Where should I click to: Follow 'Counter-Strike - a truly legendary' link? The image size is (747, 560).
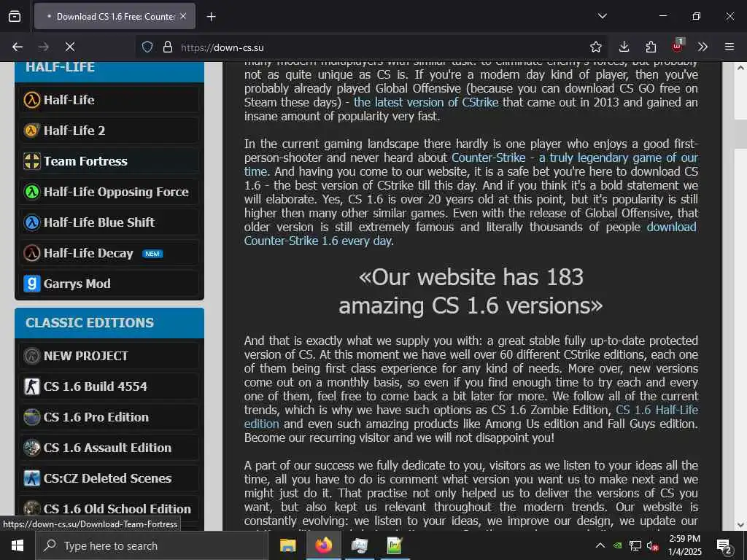tap(575, 157)
